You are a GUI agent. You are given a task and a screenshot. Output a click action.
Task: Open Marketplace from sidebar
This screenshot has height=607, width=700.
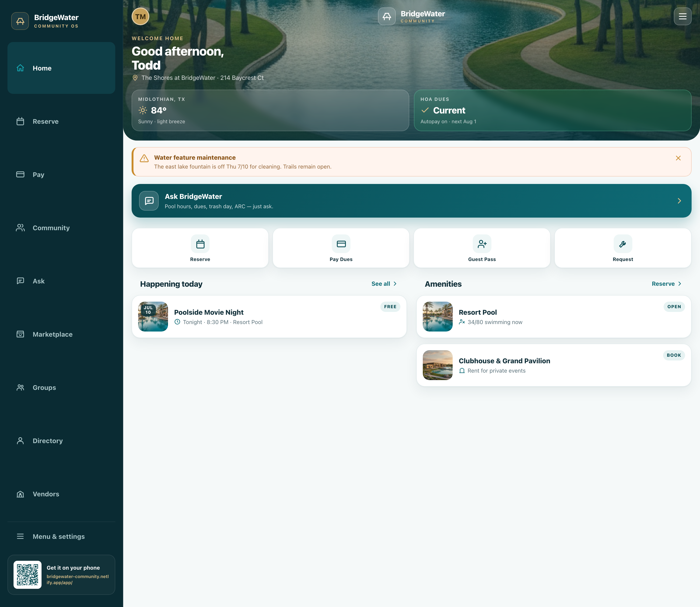pos(61,334)
